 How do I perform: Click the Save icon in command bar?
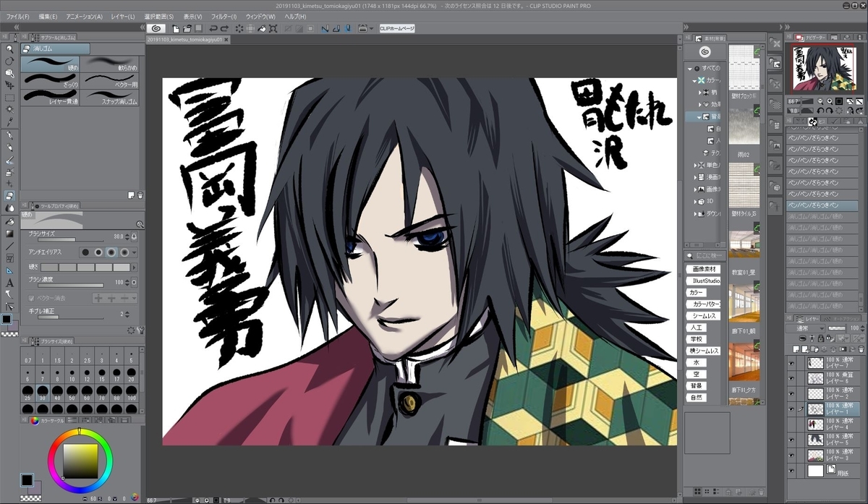pos(198,28)
